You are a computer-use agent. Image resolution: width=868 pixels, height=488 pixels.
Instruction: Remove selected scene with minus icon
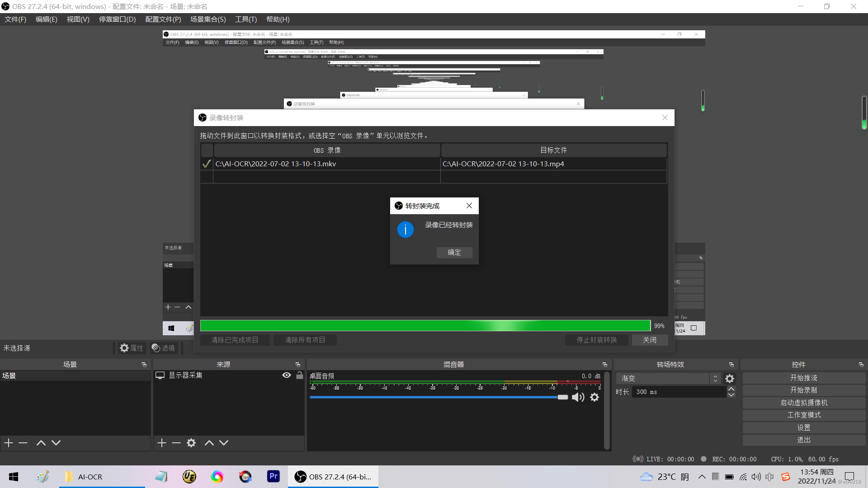tap(23, 443)
